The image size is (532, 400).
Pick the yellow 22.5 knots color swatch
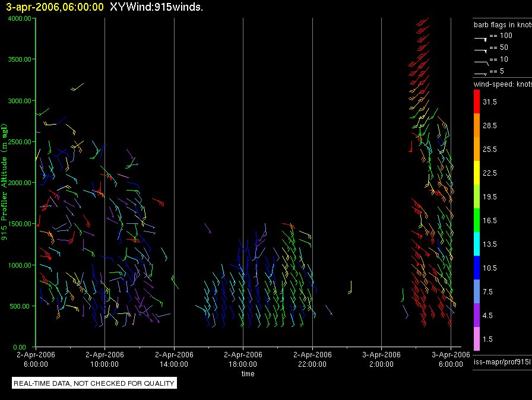point(476,173)
